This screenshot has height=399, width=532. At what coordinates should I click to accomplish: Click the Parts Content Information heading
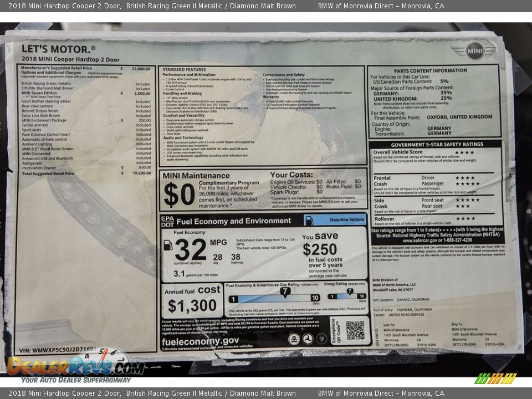pyautogui.click(x=430, y=70)
